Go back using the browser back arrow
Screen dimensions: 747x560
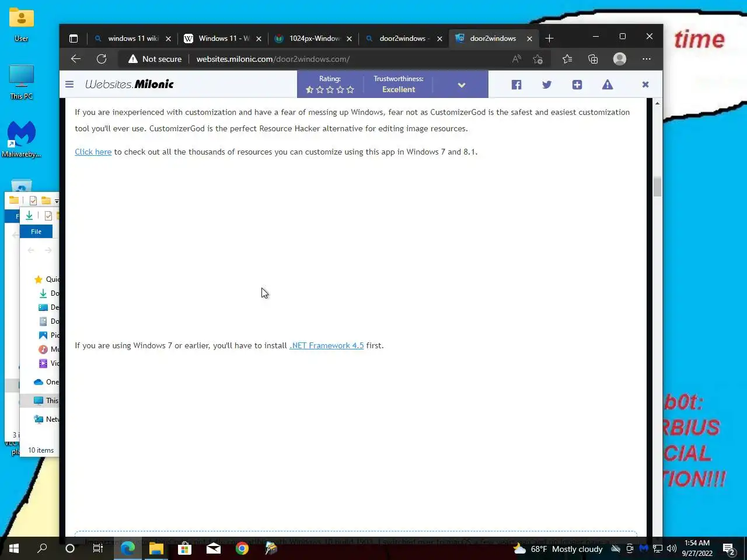[75, 59]
